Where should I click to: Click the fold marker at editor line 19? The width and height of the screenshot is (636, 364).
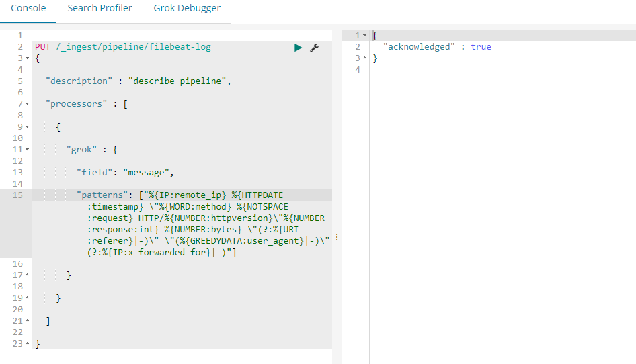[x=27, y=298]
